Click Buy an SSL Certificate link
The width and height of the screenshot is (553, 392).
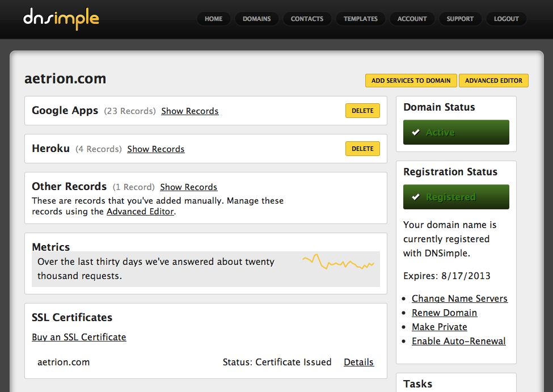[x=79, y=337]
